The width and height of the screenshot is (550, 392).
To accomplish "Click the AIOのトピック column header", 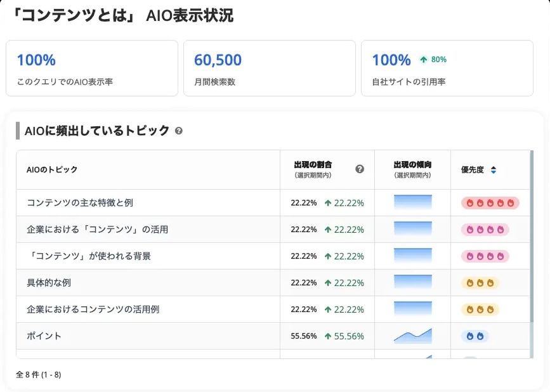I will tap(52, 170).
